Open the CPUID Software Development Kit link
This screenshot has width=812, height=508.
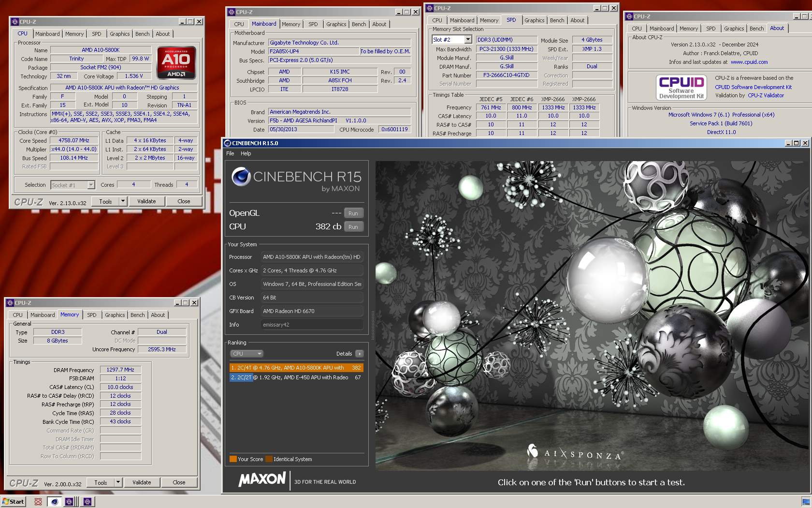753,87
